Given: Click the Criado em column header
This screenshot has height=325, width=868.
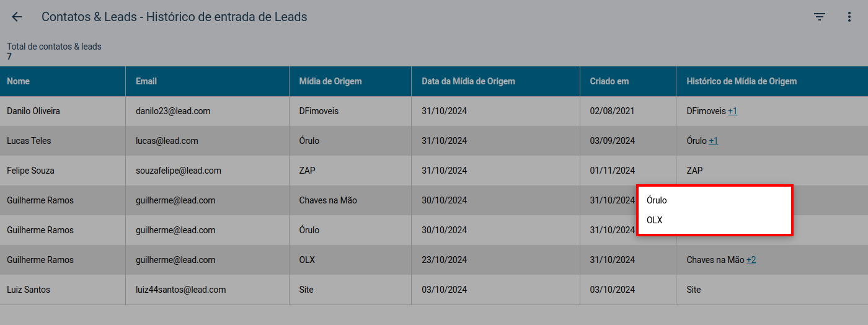Looking at the screenshot, I should pyautogui.click(x=609, y=81).
